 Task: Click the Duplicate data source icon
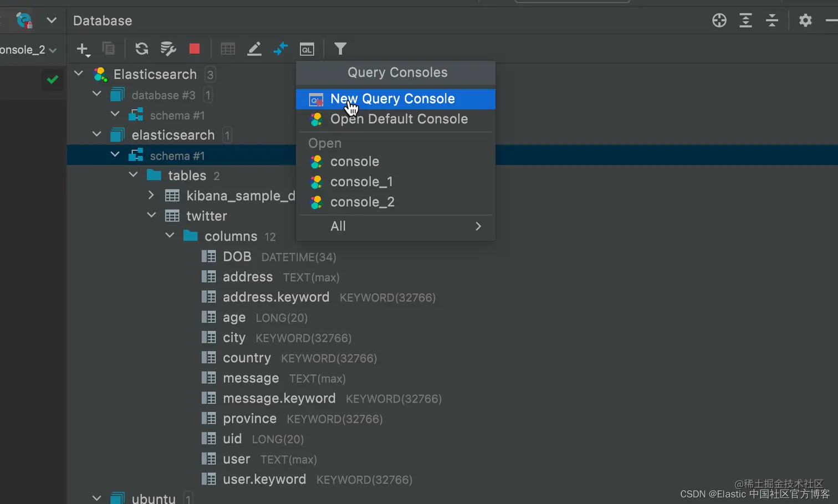[109, 49]
